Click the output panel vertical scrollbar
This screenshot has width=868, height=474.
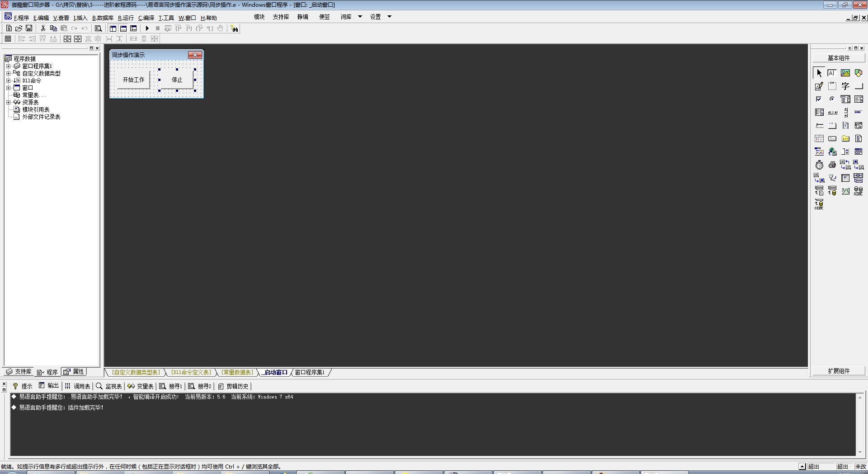pos(859,424)
